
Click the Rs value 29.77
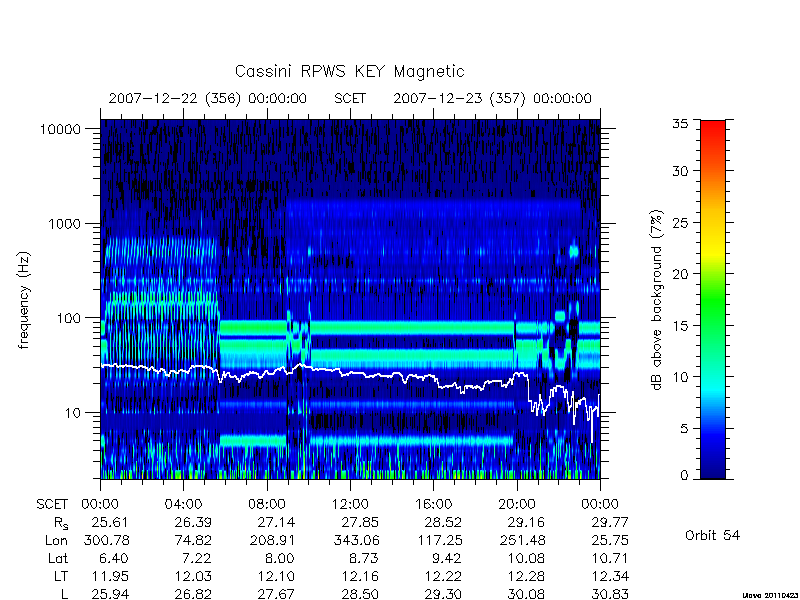click(x=610, y=522)
